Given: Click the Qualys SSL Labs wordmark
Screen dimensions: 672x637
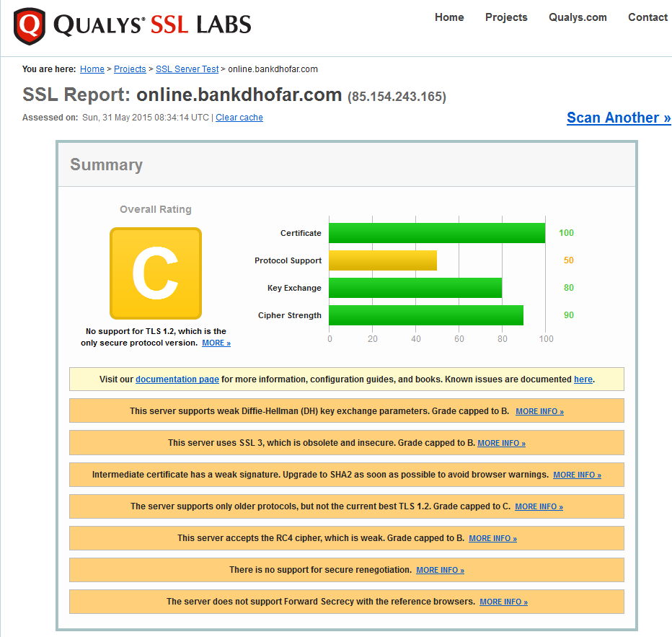Looking at the screenshot, I should point(152,25).
